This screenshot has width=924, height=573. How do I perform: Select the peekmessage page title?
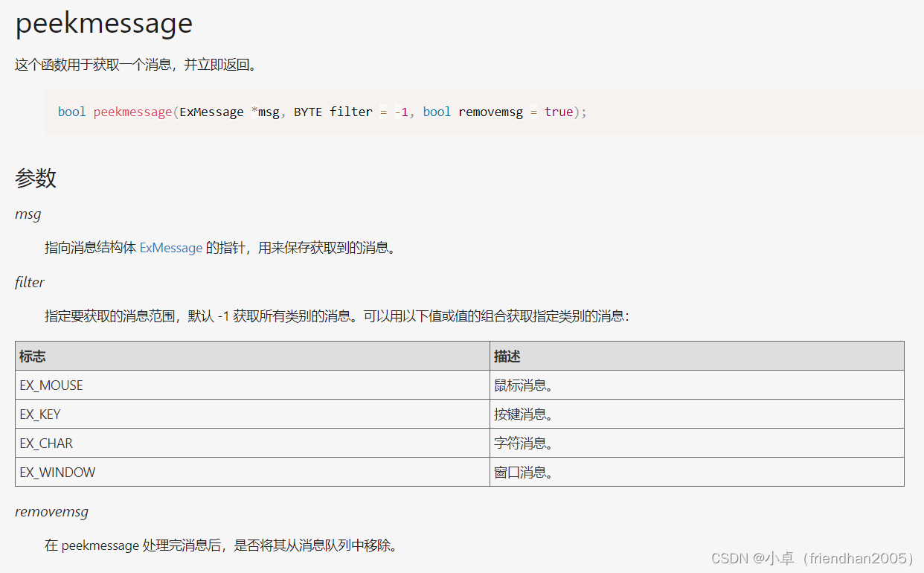103,23
